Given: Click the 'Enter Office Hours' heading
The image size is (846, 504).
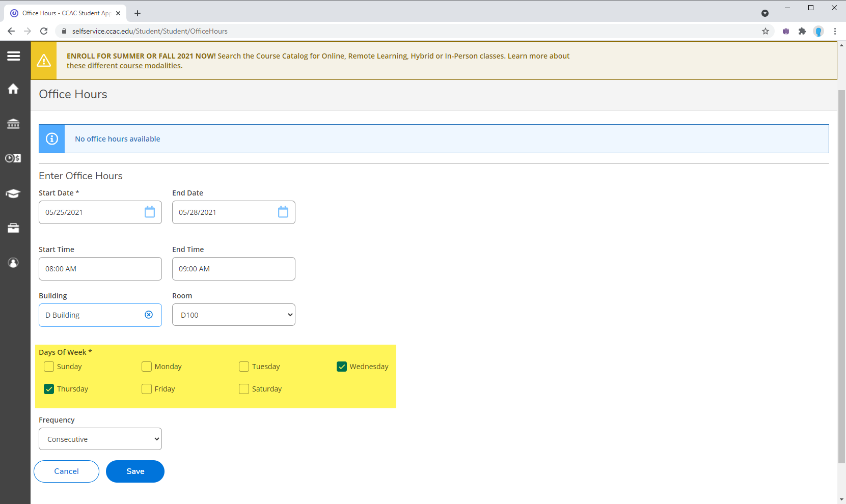Looking at the screenshot, I should click(x=80, y=176).
